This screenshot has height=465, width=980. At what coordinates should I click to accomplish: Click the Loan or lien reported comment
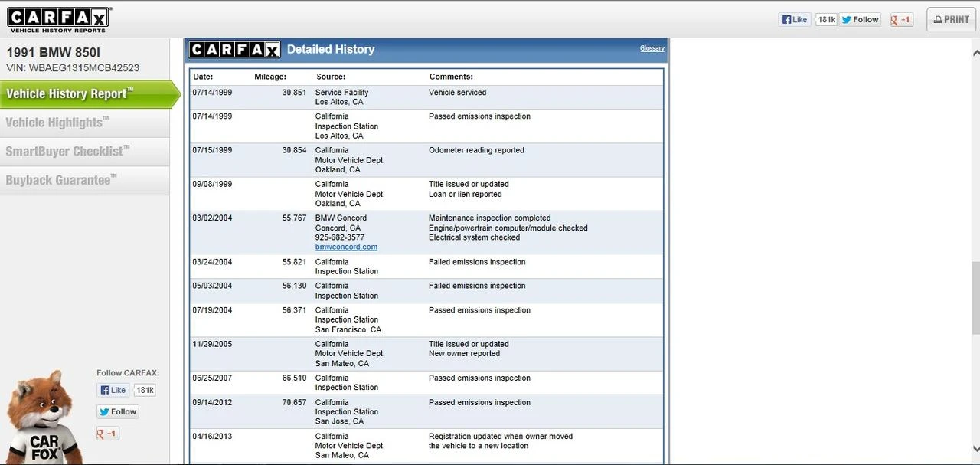[x=465, y=195]
